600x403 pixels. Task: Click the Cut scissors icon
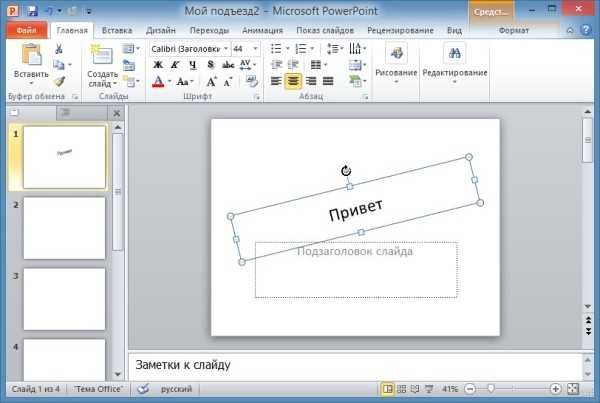[59, 49]
